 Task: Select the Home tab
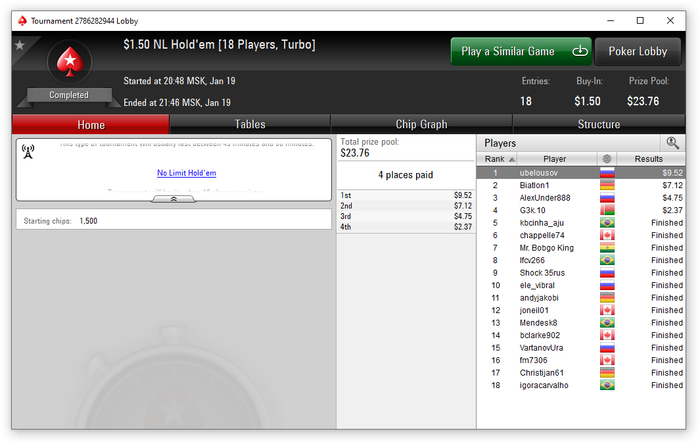tap(91, 124)
